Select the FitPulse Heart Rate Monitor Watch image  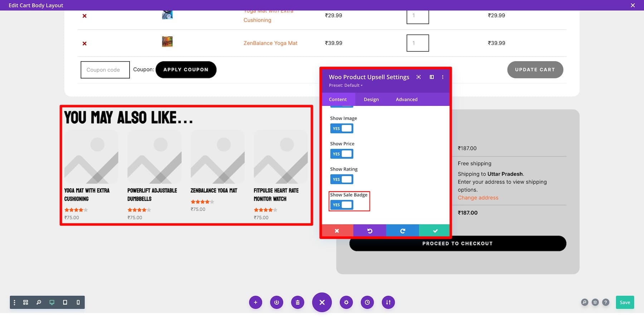click(x=281, y=157)
